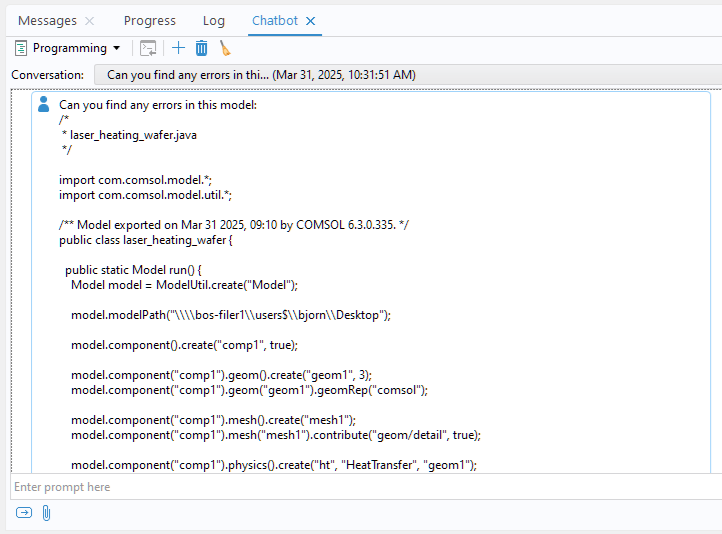Start a new conversation with the plus icon
The width and height of the screenshot is (722, 534).
[x=179, y=48]
